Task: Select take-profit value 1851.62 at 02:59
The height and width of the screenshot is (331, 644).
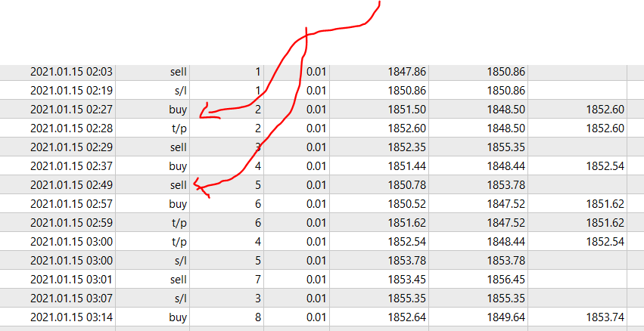Action: (x=605, y=223)
